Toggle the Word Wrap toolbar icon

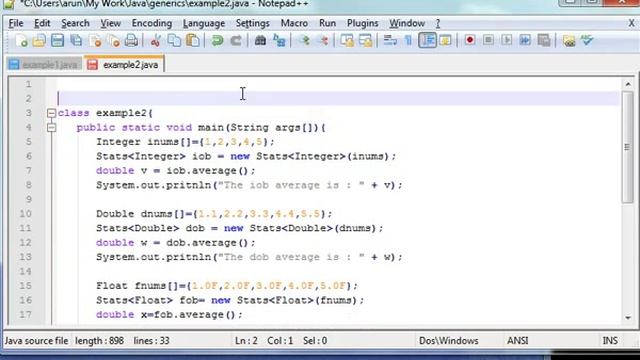pos(390,40)
